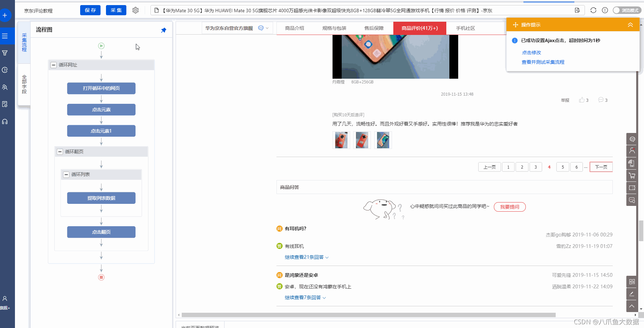Collapse the 循环网址 loop block
The image size is (644, 328).
point(53,65)
